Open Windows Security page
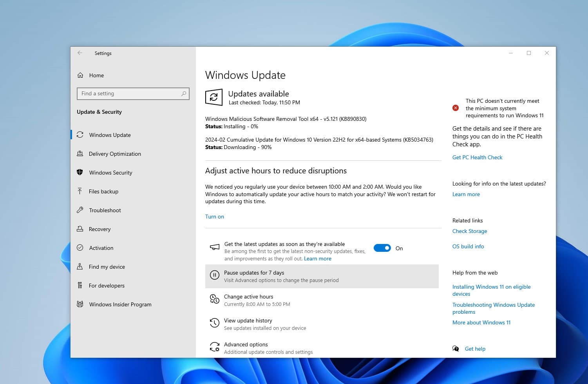Viewport: 588px width, 384px height. point(133,172)
